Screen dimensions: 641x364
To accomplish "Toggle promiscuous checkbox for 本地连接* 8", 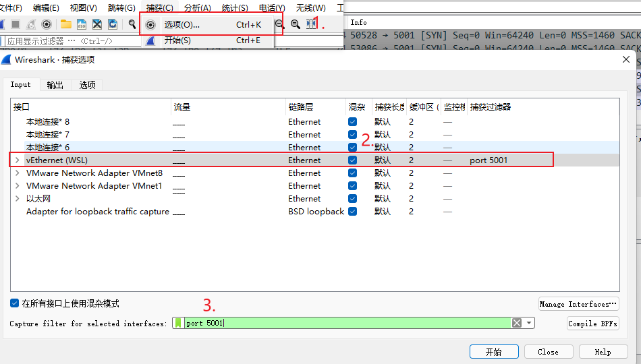I will click(x=352, y=122).
